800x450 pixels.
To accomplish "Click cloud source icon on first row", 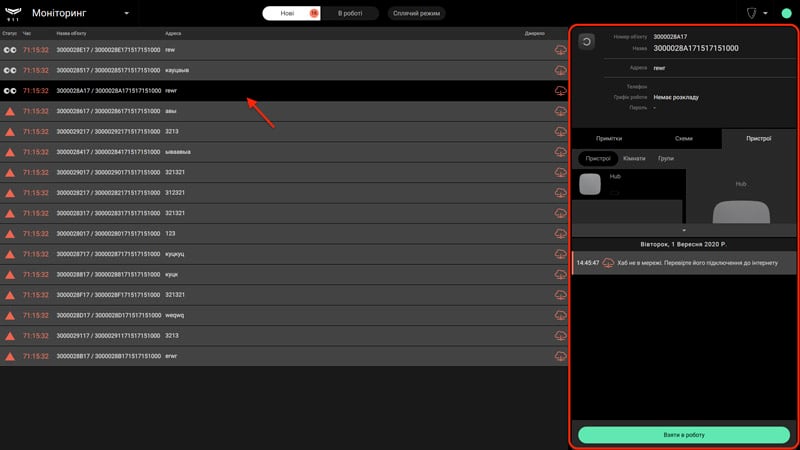I will click(560, 50).
